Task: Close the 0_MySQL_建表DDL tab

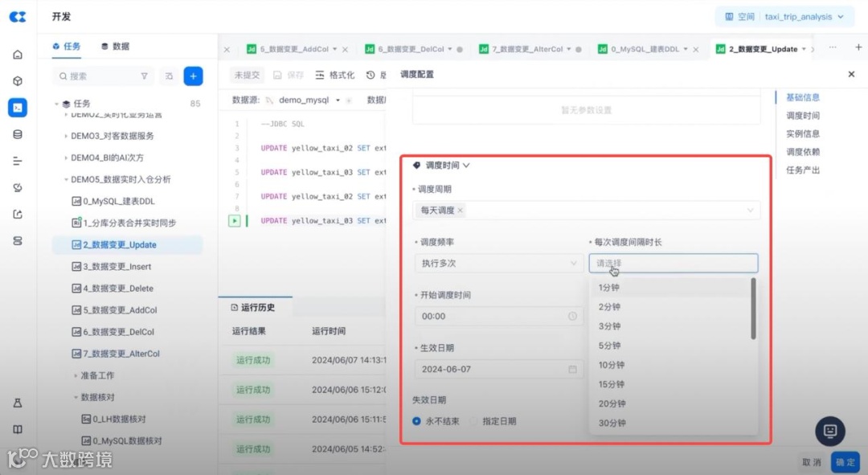Action: click(x=696, y=49)
